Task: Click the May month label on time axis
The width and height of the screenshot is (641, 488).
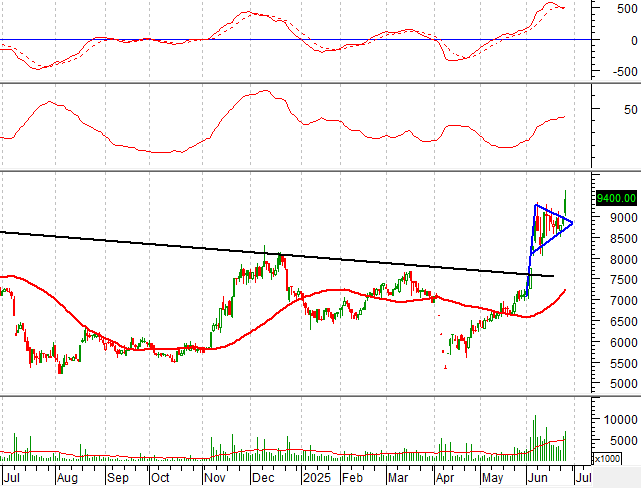Action: 492,477
